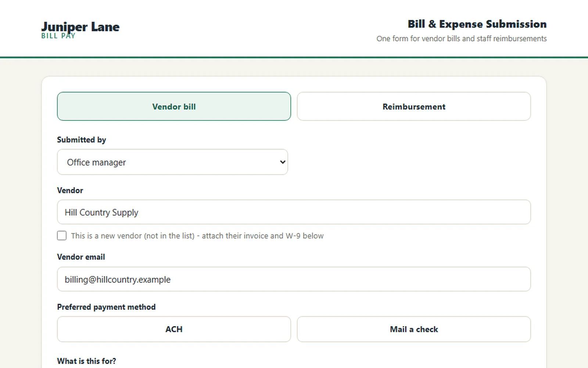588x368 pixels.
Task: Select the Vendor bill tab
Action: coord(174,106)
